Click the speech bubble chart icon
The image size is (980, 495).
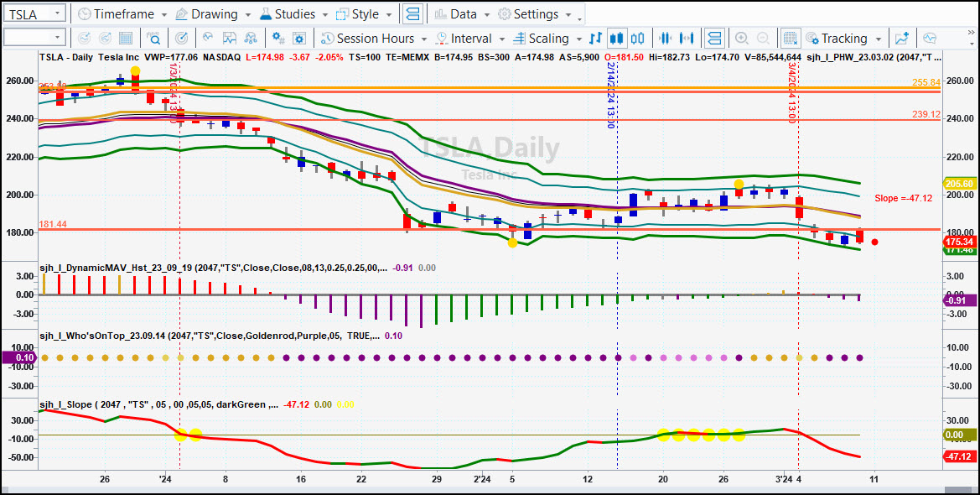(931, 38)
